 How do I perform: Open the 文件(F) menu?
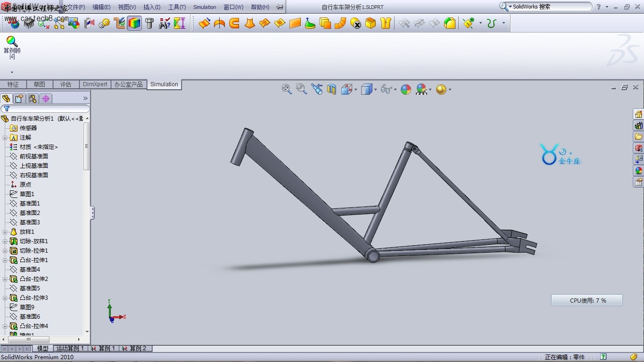point(76,7)
